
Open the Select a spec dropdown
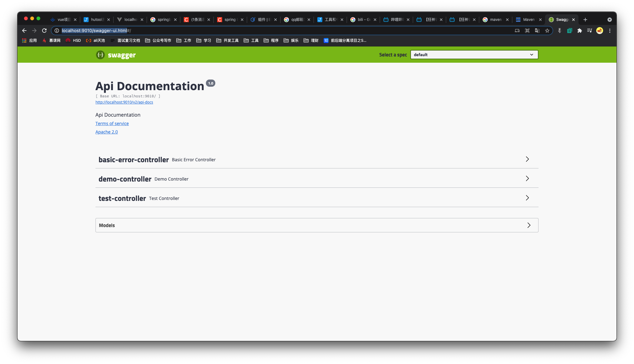[474, 55]
